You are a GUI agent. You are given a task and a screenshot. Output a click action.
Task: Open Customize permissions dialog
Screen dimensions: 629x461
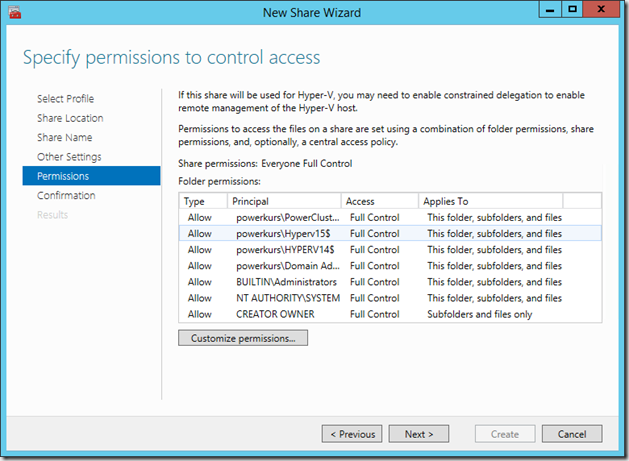[243, 338]
